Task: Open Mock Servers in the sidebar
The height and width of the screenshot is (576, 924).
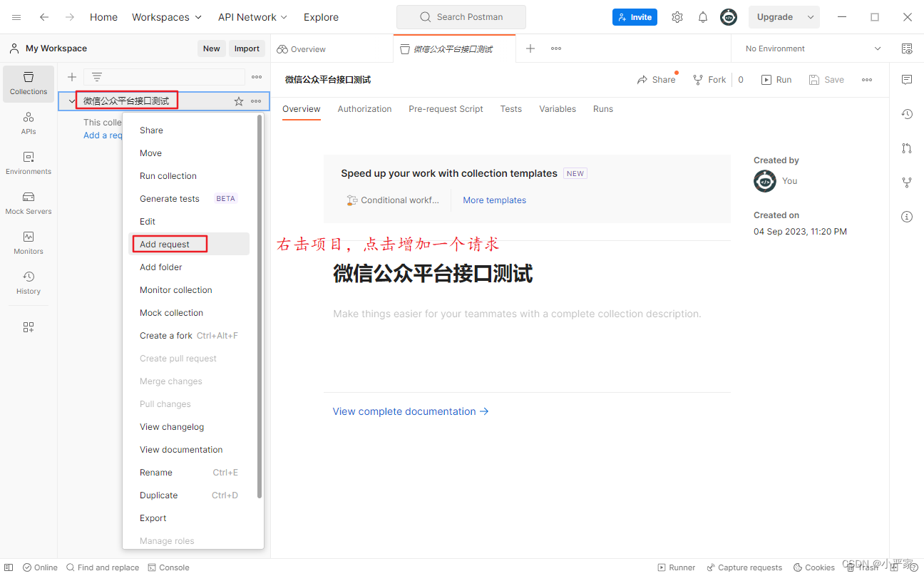Action: tap(29, 203)
